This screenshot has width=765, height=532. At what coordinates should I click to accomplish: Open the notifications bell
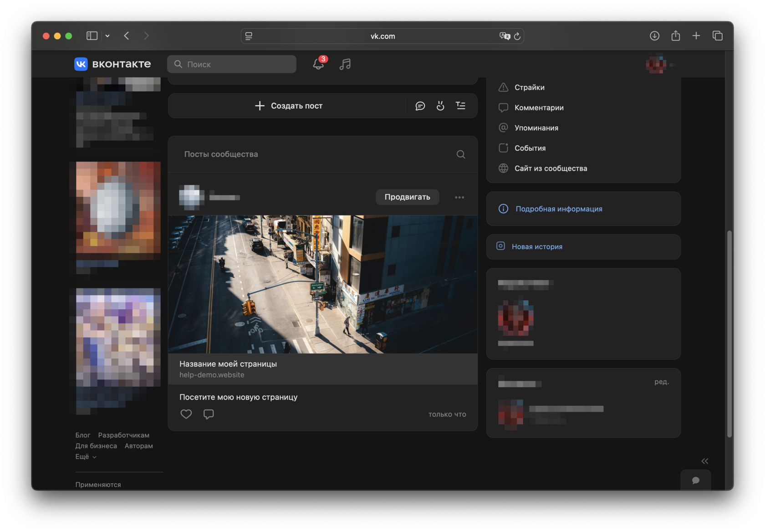318,64
